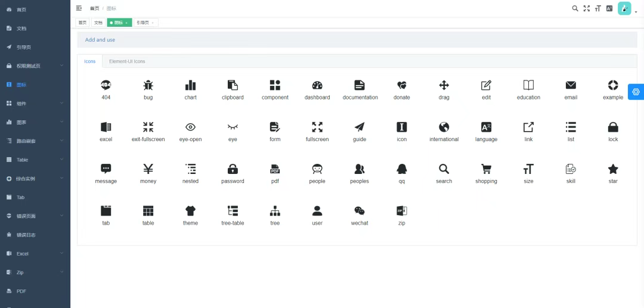Click the font size icon in header
This screenshot has height=308, width=644.
597,8
